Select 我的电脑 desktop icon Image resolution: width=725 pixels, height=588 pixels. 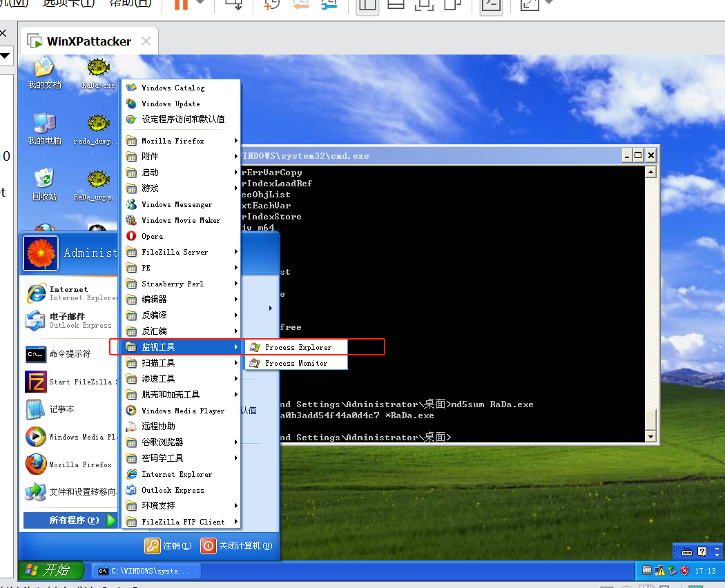pyautogui.click(x=44, y=129)
